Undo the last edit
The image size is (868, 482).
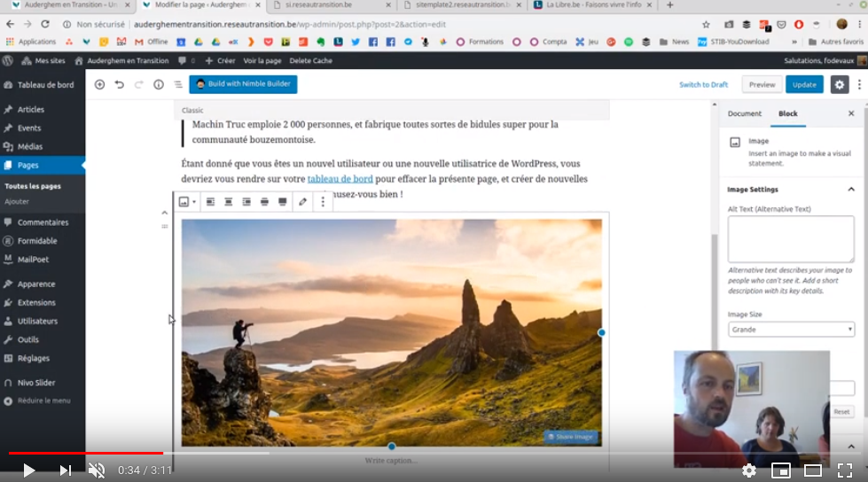[120, 85]
